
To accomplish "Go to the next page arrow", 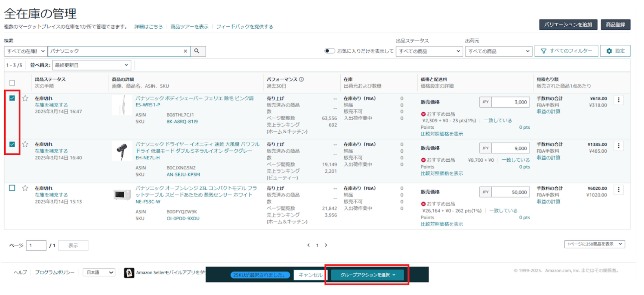I will pyautogui.click(x=326, y=245).
